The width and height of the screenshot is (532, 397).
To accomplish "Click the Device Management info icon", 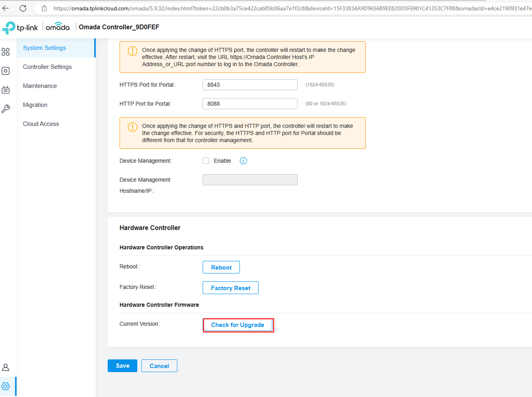I will pos(243,161).
